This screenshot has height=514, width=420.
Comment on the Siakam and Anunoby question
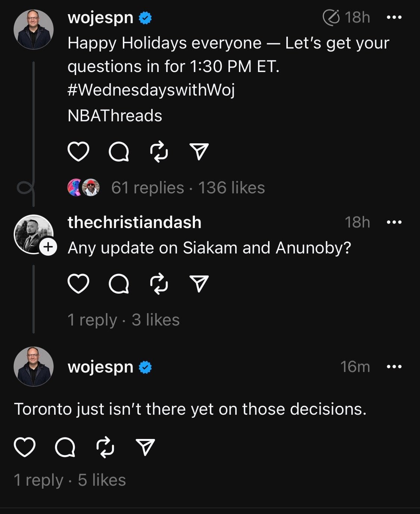tap(119, 284)
